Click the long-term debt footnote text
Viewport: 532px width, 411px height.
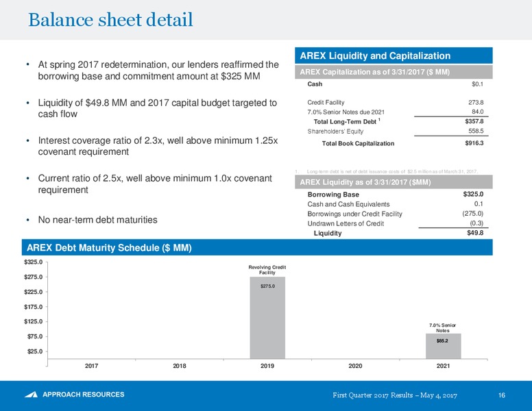coord(387,171)
